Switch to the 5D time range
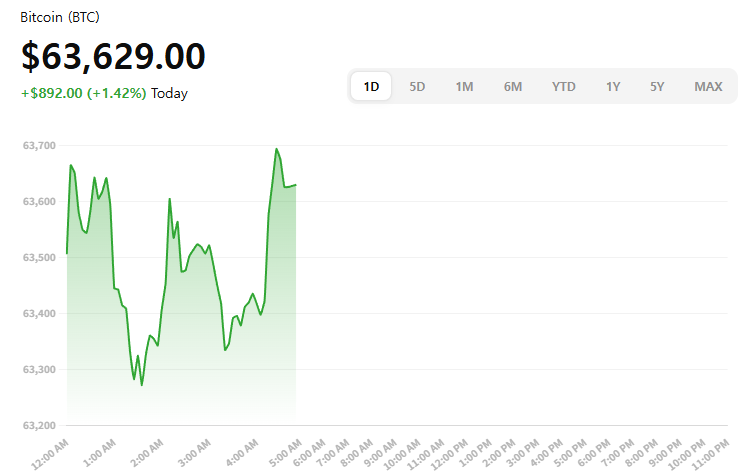 (x=417, y=86)
